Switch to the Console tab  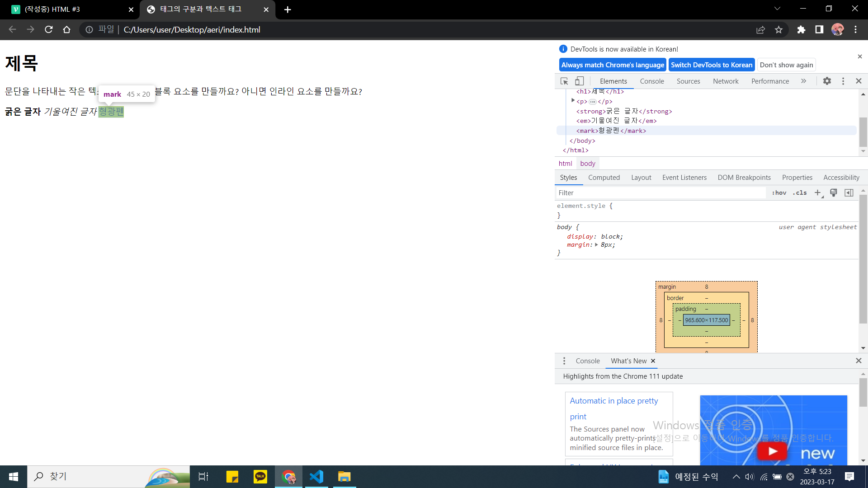pos(651,81)
